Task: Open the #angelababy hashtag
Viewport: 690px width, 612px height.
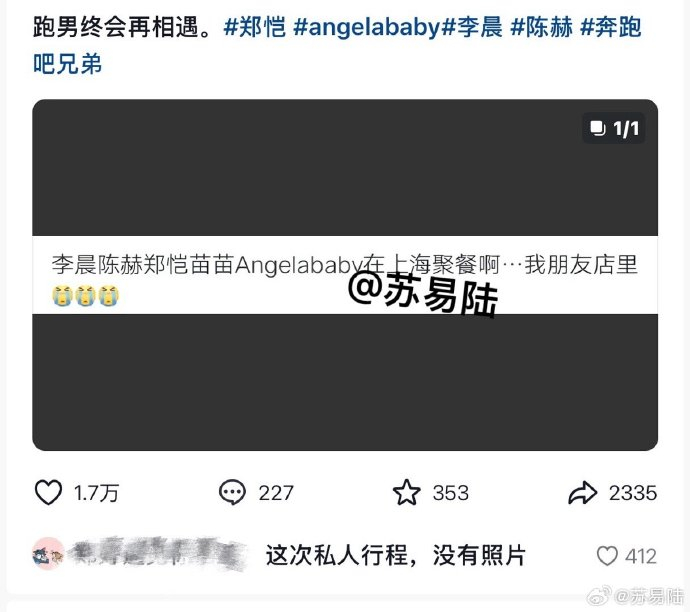Action: click(367, 27)
